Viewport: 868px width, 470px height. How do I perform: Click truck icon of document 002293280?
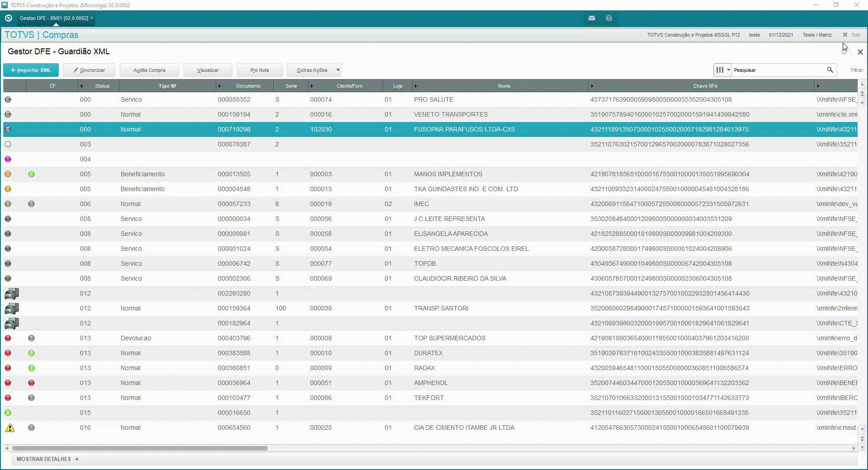click(12, 293)
